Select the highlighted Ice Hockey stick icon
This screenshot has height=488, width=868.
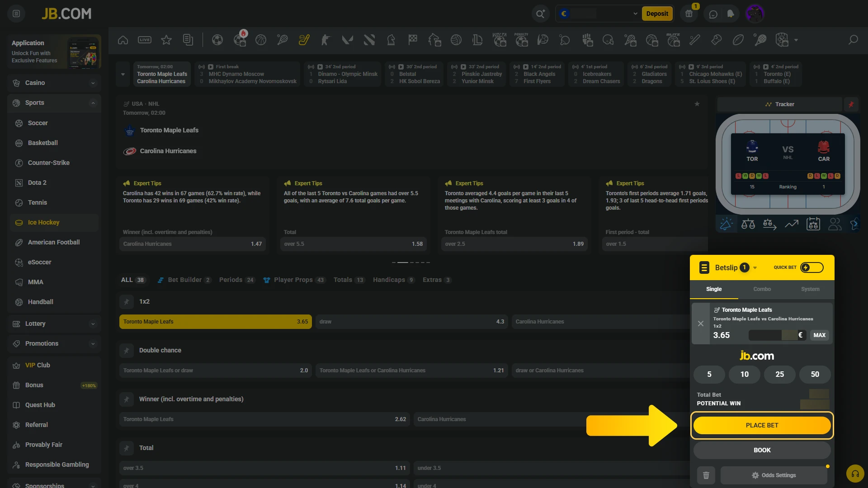point(304,40)
